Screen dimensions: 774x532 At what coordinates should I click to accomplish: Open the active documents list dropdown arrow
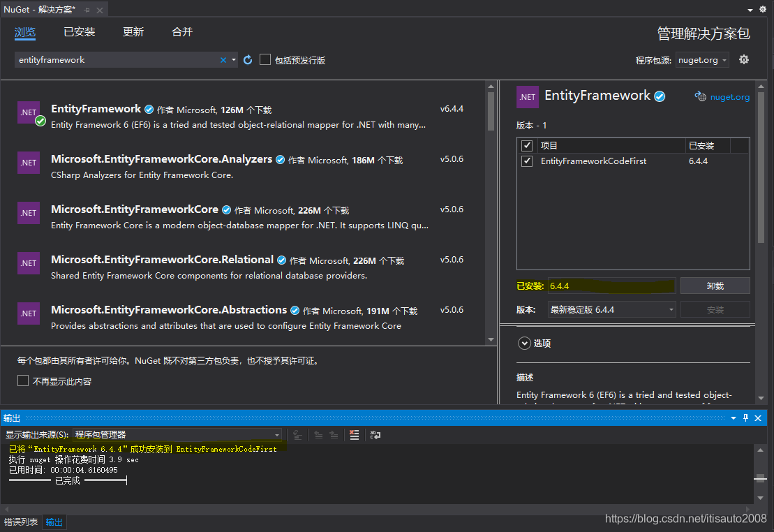(750, 10)
